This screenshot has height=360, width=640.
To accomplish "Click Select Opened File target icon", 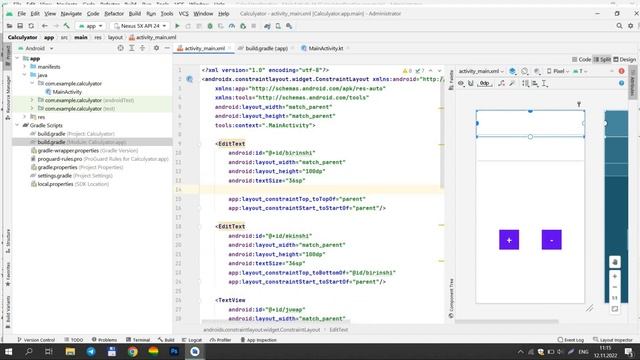I will pyautogui.click(x=120, y=48).
